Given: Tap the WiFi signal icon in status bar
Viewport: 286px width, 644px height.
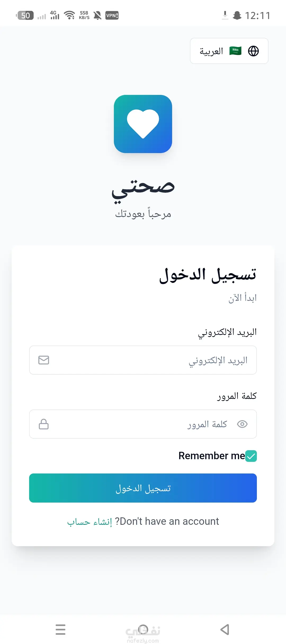Looking at the screenshot, I should (x=70, y=15).
